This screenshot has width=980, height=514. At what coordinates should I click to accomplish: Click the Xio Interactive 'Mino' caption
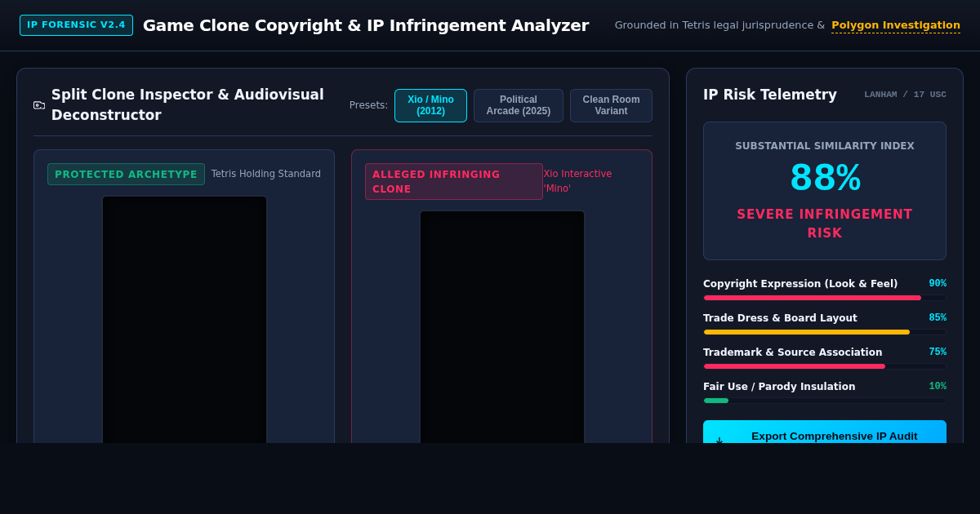pos(577,181)
